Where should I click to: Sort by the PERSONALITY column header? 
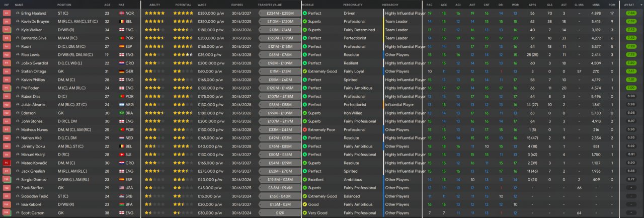(x=354, y=5)
